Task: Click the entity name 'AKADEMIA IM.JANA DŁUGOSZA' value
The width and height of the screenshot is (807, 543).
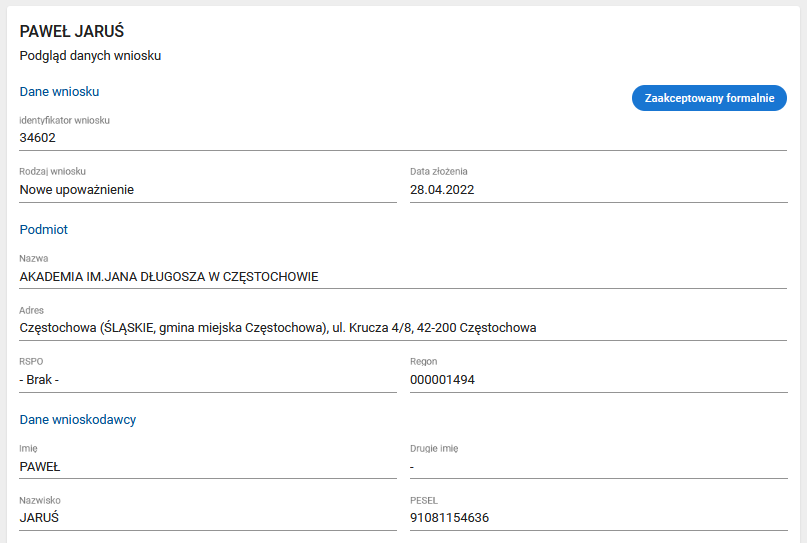Action: point(169,276)
